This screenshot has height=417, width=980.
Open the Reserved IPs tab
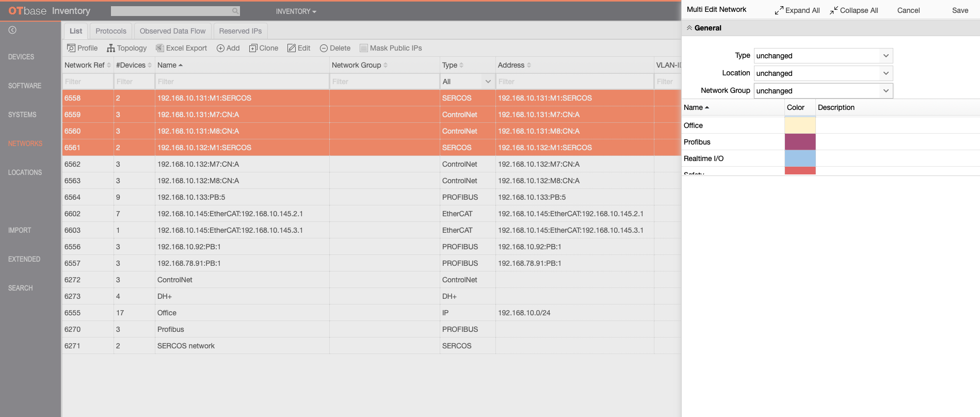tap(240, 31)
